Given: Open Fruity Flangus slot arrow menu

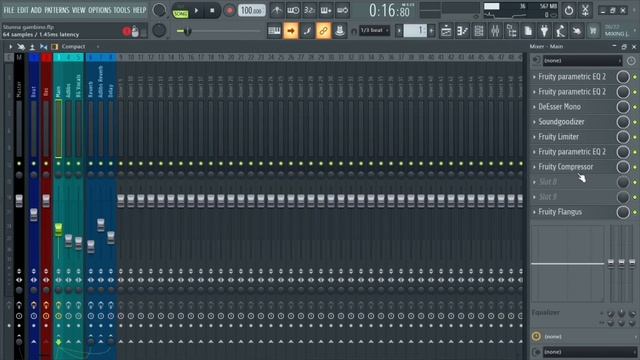Looking at the screenshot, I should 534,212.
